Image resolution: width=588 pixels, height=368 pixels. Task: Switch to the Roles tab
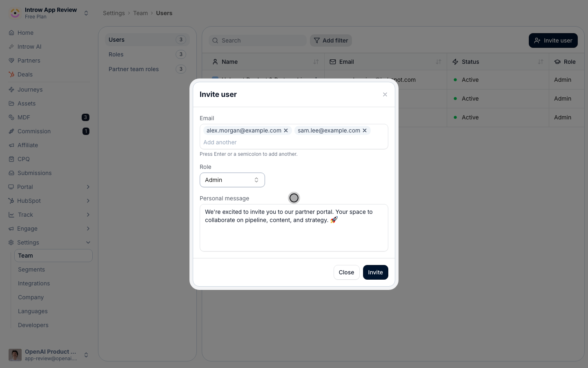147,54
